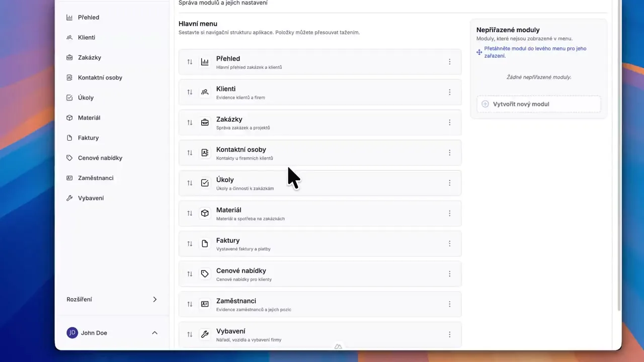Click the briefcase icon in Zakázky row
The width and height of the screenshot is (644, 362).
205,122
